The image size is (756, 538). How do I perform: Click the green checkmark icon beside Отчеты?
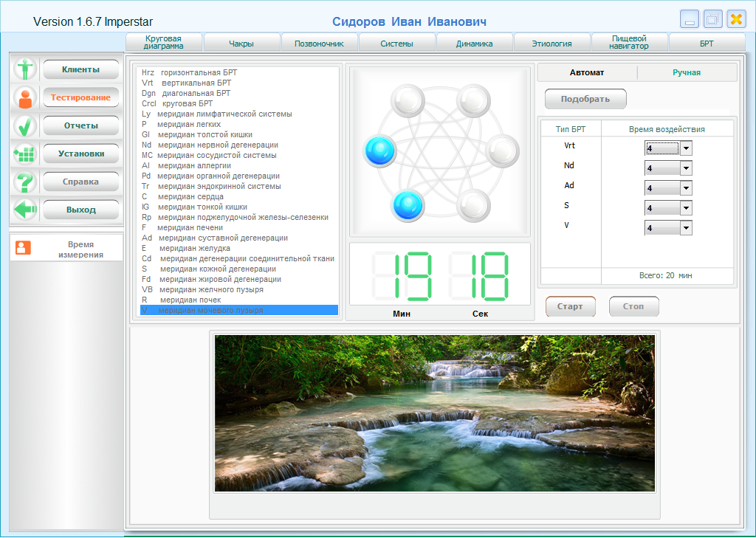[x=24, y=125]
